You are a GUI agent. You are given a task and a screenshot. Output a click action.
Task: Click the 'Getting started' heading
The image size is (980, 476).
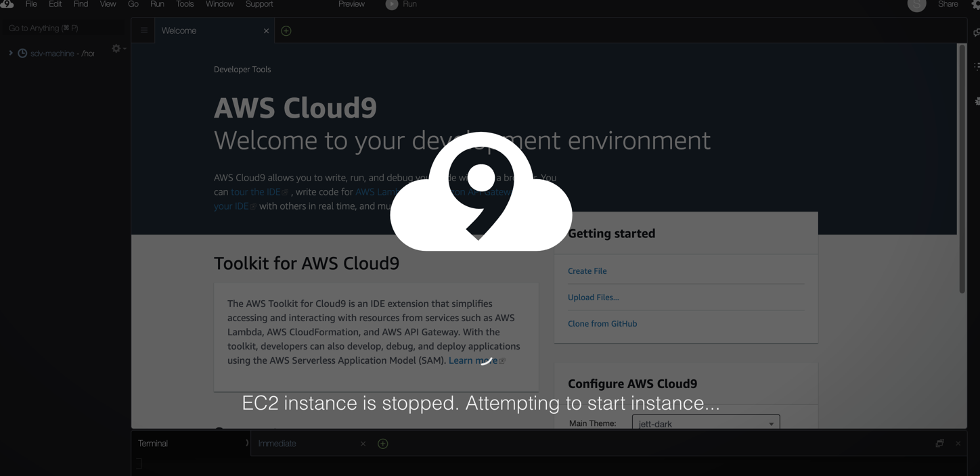[611, 233]
